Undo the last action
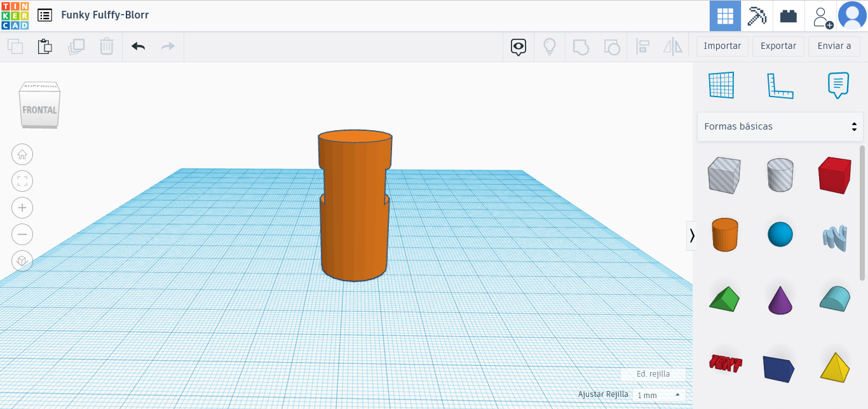This screenshot has width=868, height=409. 138,46
